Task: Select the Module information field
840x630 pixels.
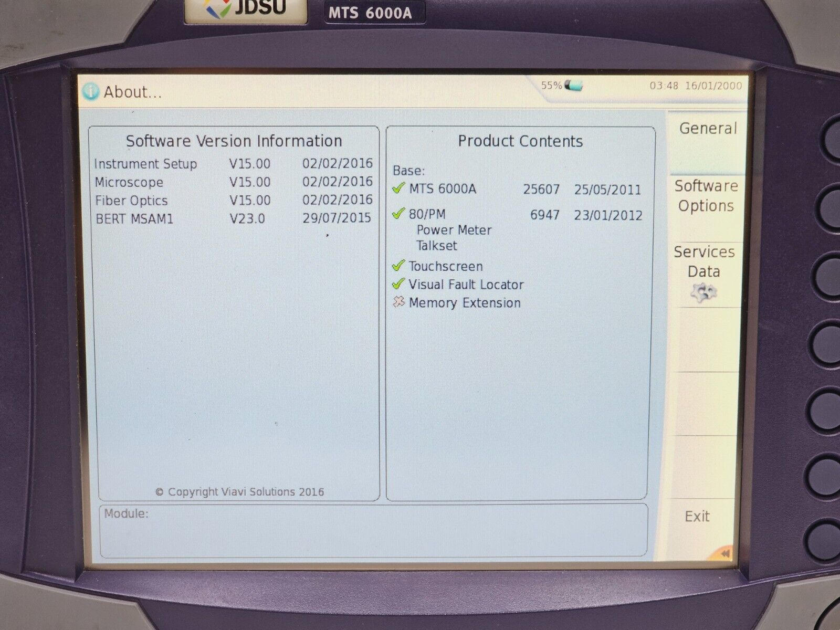Action: coord(373,530)
